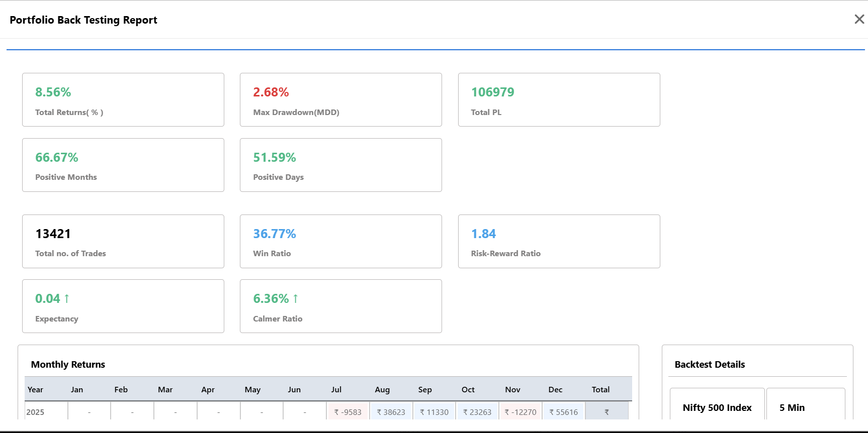
Task: Click the Dec returns cell ₹ 55616
Action: click(564, 412)
